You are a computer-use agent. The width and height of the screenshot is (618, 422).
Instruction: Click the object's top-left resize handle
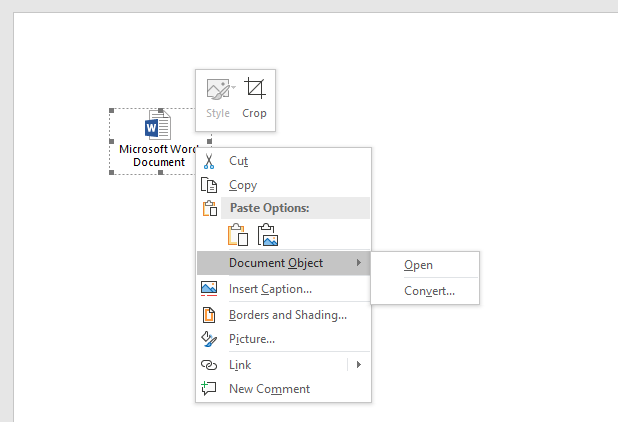[x=111, y=110]
